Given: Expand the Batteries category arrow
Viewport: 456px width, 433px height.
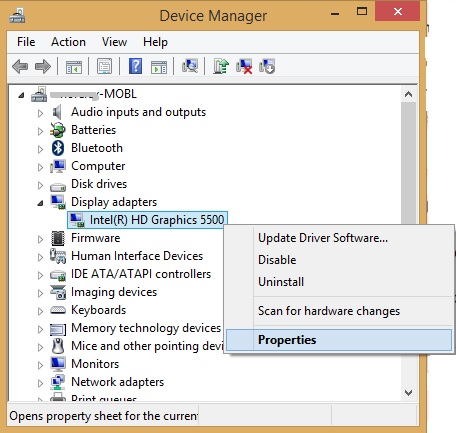Looking at the screenshot, I should tap(40, 131).
